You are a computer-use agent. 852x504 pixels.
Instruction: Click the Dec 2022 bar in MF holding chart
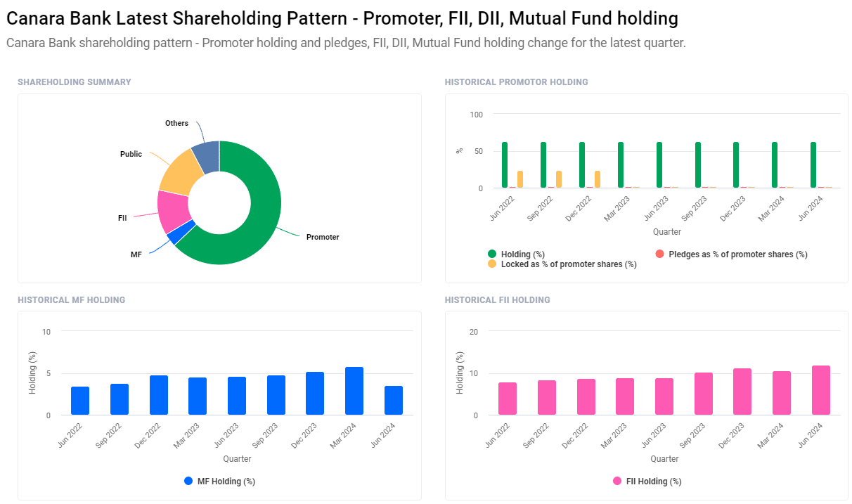159,395
